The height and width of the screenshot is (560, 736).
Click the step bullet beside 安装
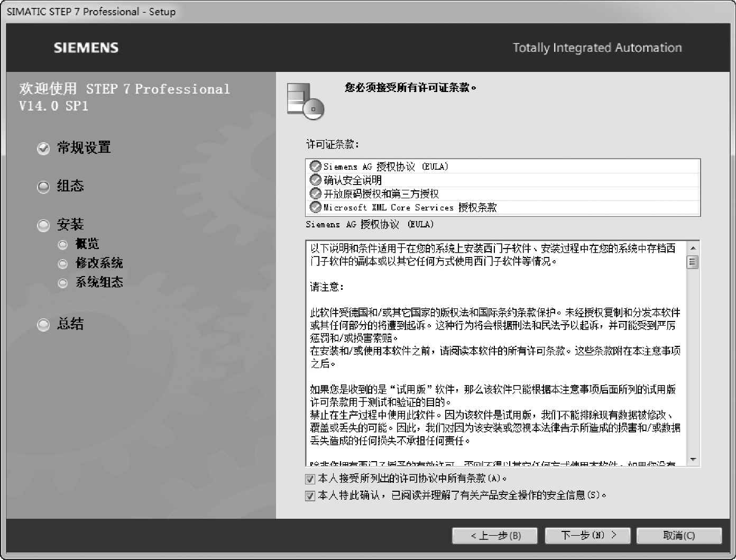tap(43, 226)
